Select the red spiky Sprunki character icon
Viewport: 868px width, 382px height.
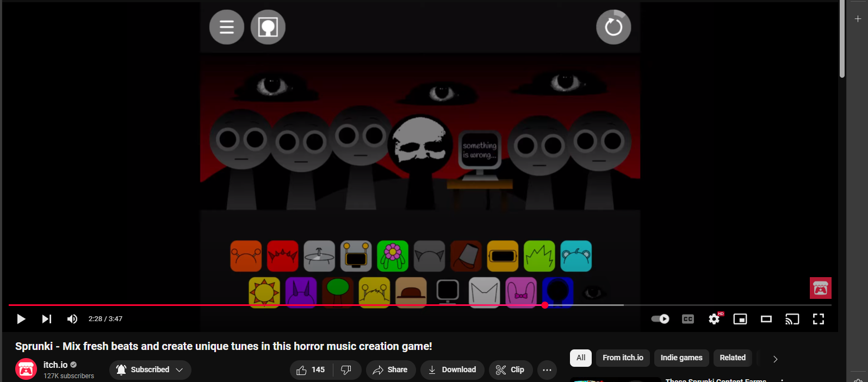(283, 256)
